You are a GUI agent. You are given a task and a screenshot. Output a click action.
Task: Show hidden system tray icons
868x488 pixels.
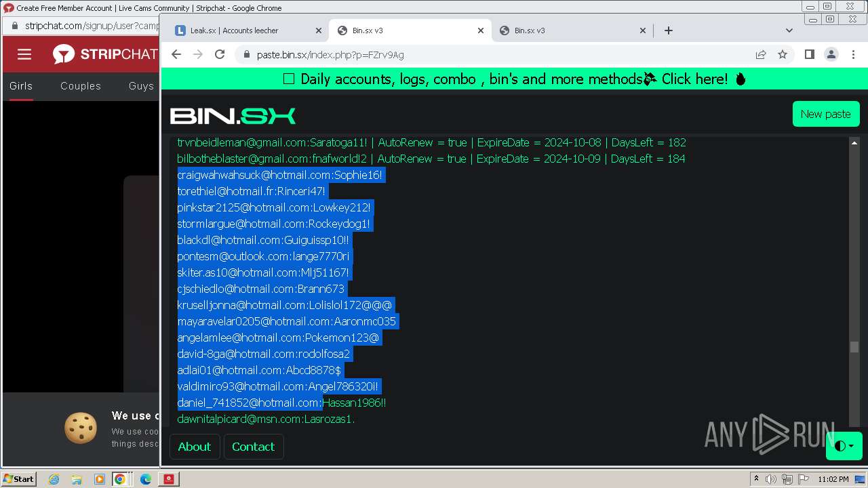(756, 479)
